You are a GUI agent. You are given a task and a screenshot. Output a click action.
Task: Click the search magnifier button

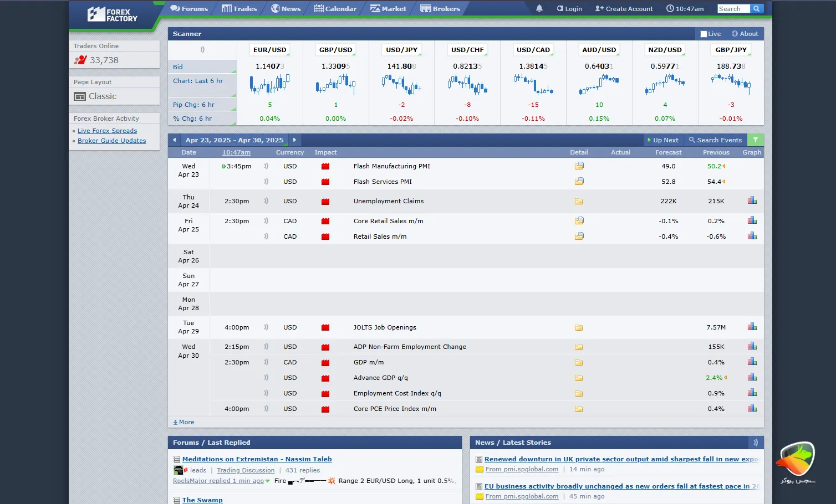point(757,8)
